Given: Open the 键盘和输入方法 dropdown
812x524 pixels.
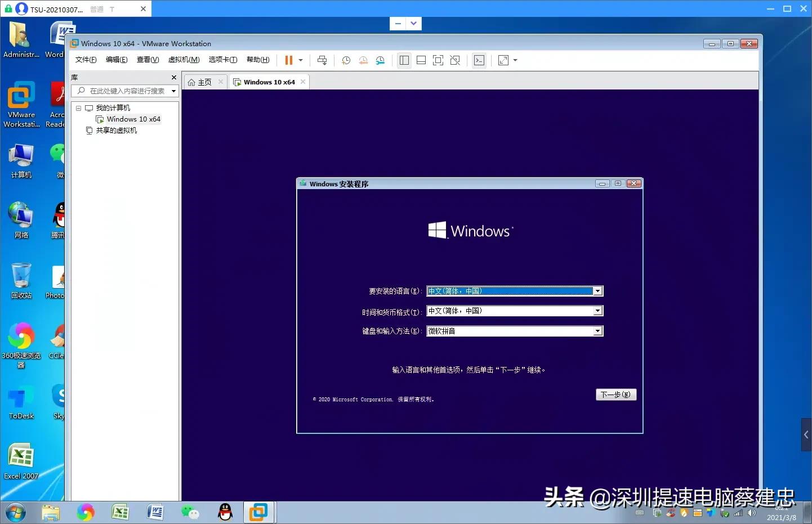Looking at the screenshot, I should tap(597, 332).
